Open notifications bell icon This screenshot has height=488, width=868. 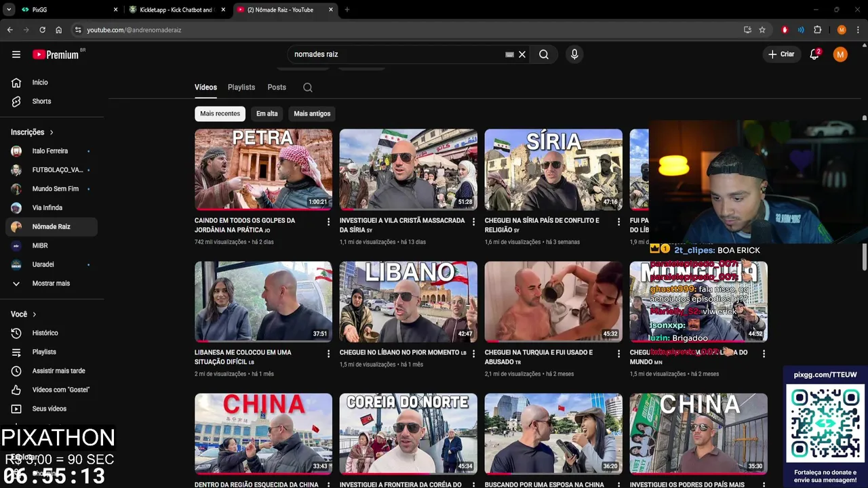814,54
